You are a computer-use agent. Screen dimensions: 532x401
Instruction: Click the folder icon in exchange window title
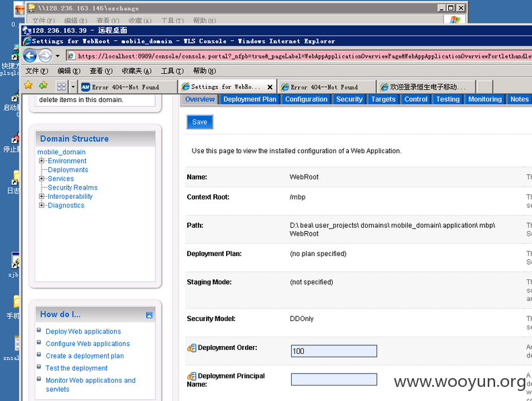pyautogui.click(x=32, y=8)
